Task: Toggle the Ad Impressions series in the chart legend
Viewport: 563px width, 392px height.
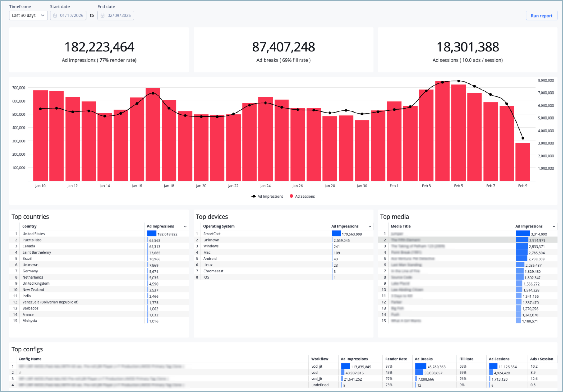Action: click(x=267, y=196)
